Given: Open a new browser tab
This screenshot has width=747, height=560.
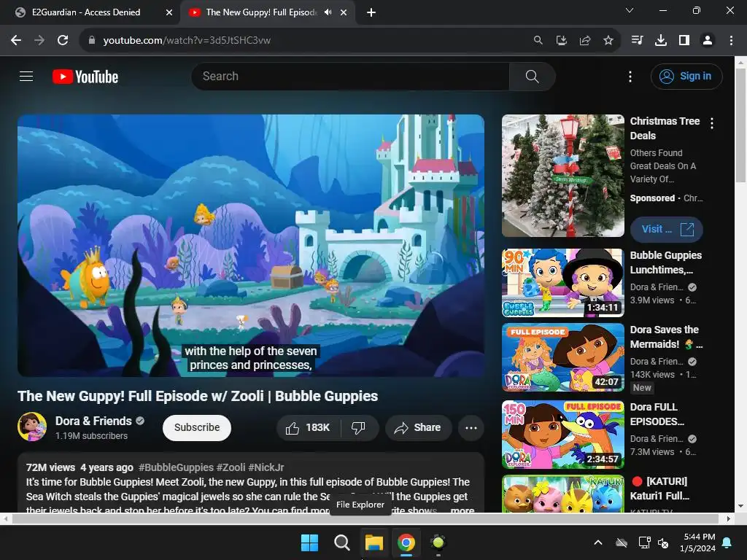Looking at the screenshot, I should click(x=371, y=12).
